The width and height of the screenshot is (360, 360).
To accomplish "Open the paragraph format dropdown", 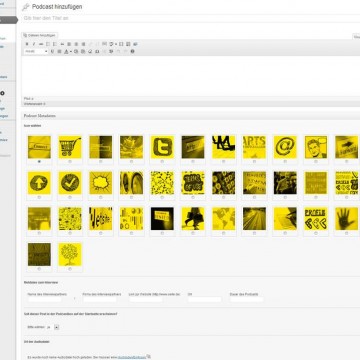I will [36, 51].
